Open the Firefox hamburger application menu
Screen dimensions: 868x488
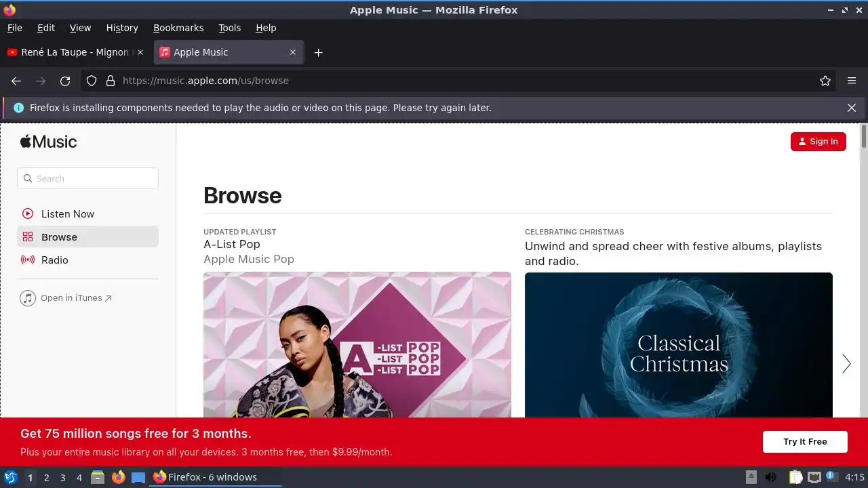click(x=852, y=81)
